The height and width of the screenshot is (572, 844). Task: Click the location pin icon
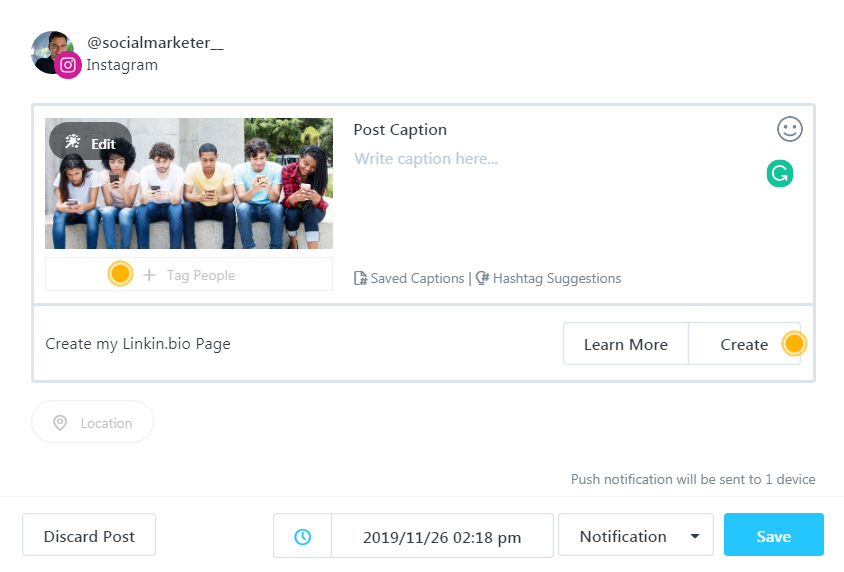pyautogui.click(x=60, y=423)
